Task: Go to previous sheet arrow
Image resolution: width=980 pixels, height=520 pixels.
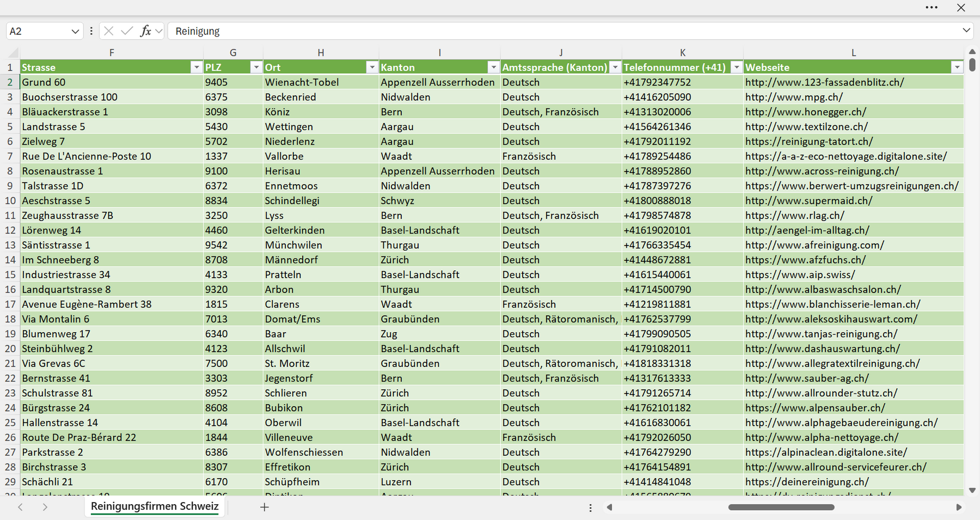Action: click(20, 507)
